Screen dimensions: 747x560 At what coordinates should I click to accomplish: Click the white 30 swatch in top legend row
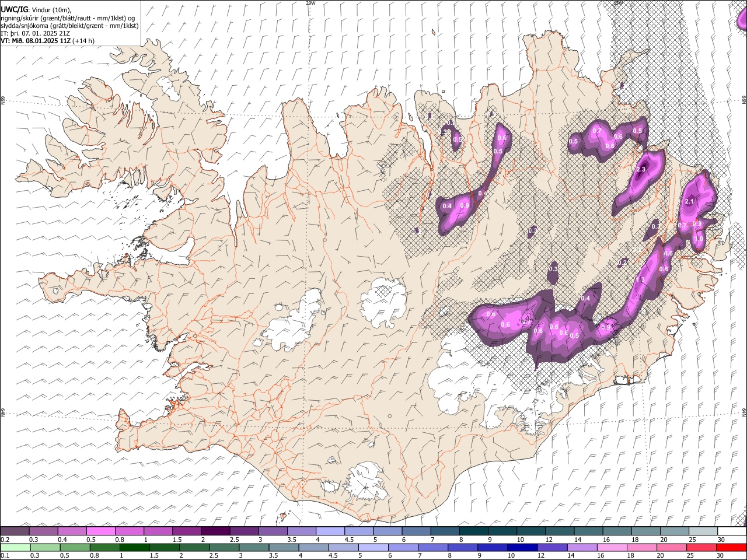732,531
